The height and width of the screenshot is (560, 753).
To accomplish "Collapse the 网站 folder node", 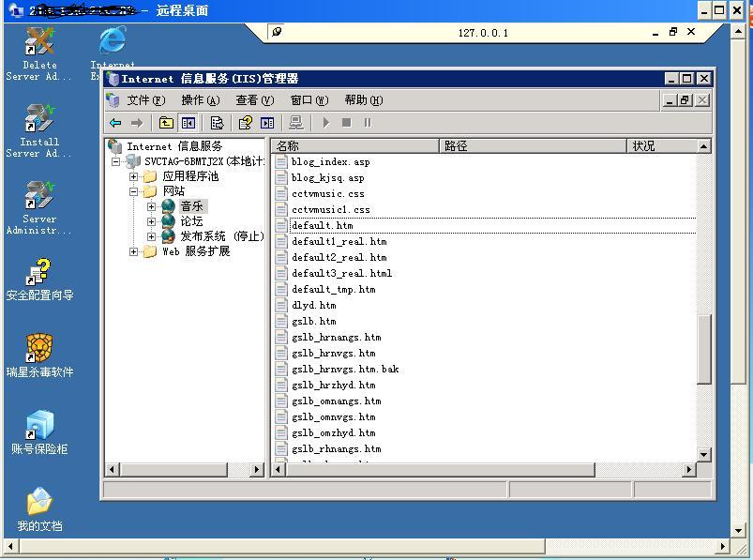I will [133, 191].
